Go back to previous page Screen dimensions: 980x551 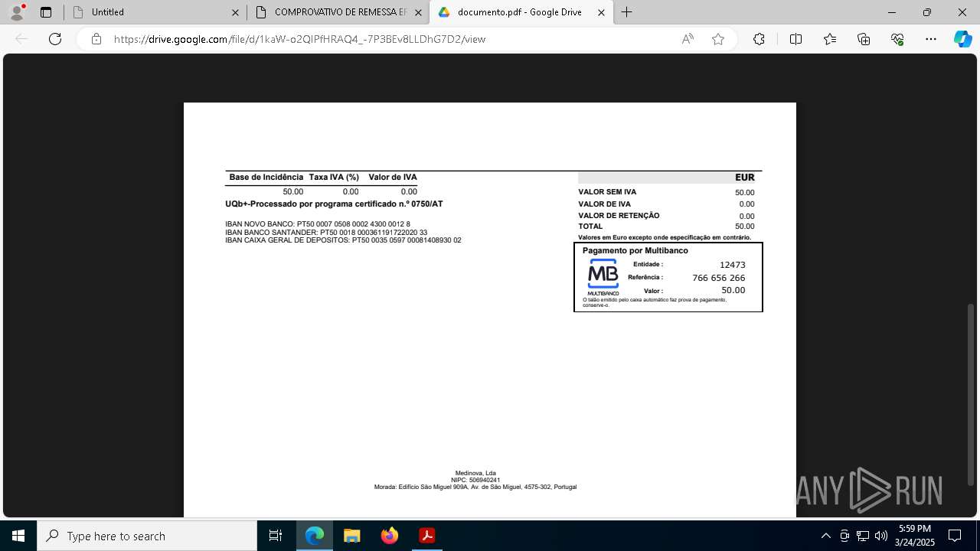click(x=21, y=39)
